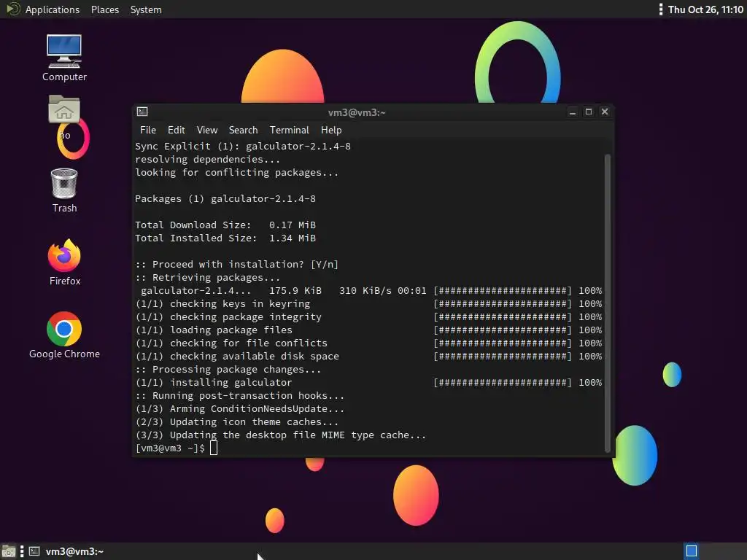Viewport: 747px width, 560px height.
Task: Click the MATE logo in top panel
Action: point(13,9)
